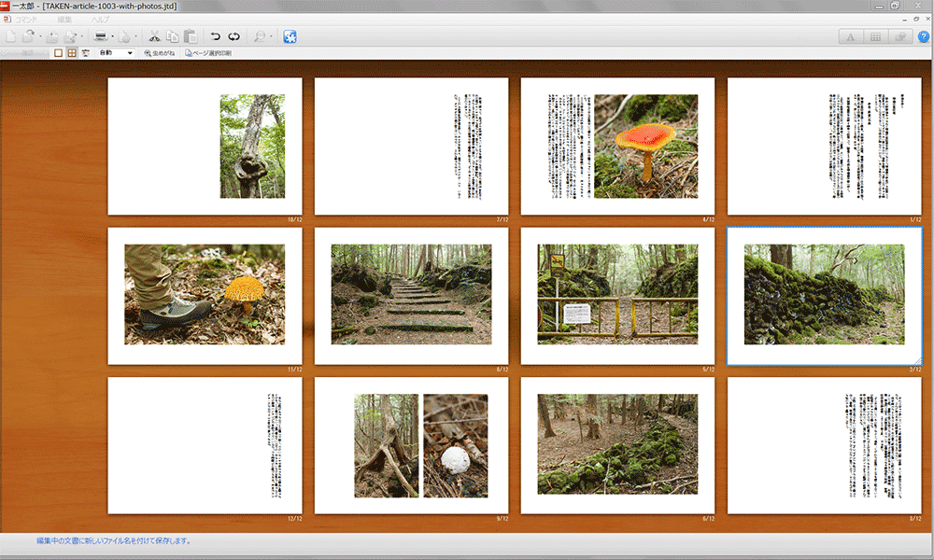
Task: Switch to multi-page grid view mode
Action: [72, 53]
